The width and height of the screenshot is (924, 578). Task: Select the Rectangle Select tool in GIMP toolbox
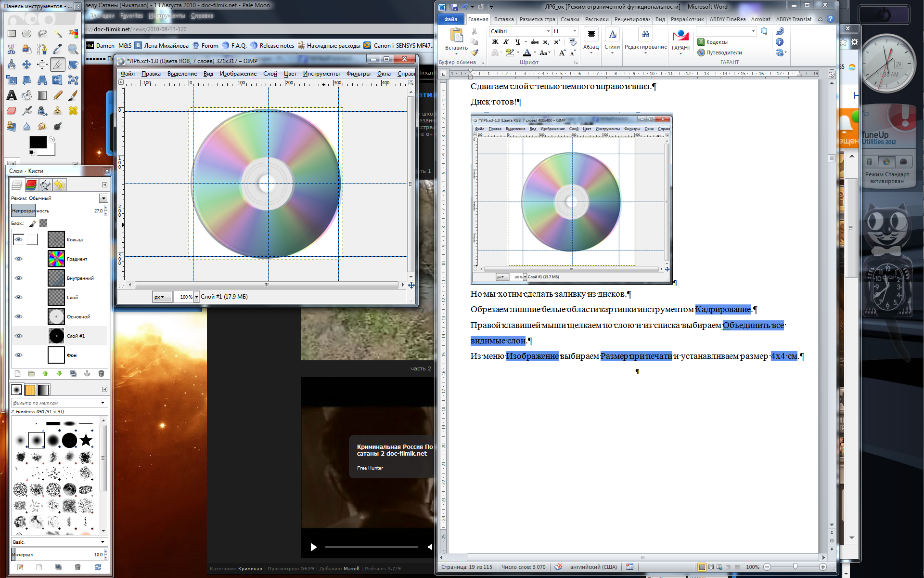(12, 34)
